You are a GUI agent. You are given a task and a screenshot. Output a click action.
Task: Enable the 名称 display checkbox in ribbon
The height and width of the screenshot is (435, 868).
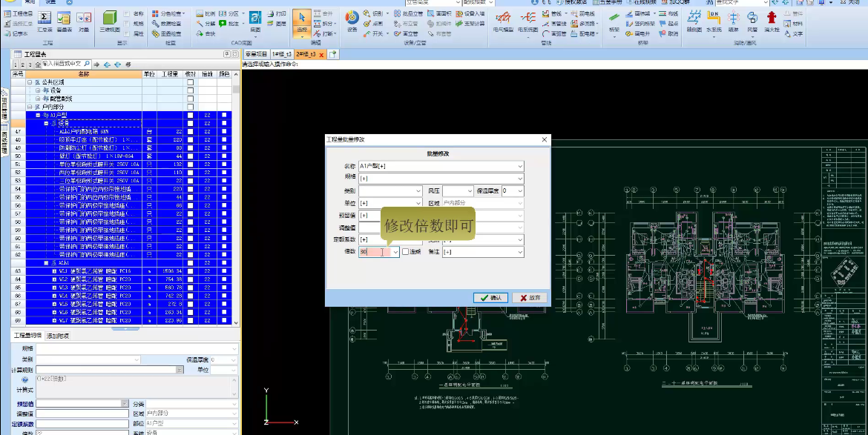pyautogui.click(x=128, y=13)
